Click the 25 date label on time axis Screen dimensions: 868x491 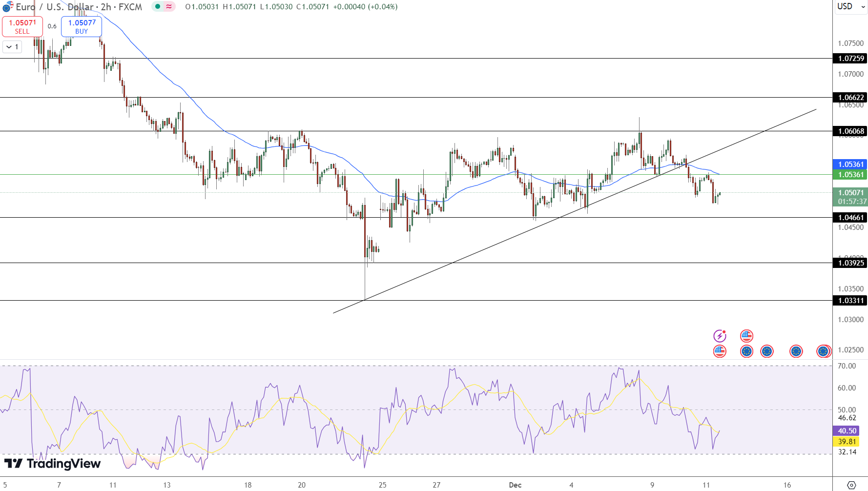pos(382,485)
